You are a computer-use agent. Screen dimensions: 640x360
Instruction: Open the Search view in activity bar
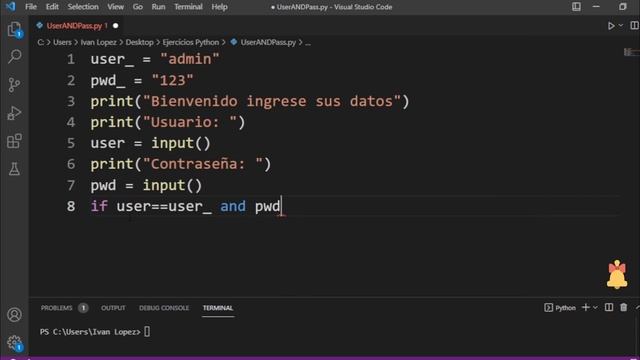pos(14,56)
